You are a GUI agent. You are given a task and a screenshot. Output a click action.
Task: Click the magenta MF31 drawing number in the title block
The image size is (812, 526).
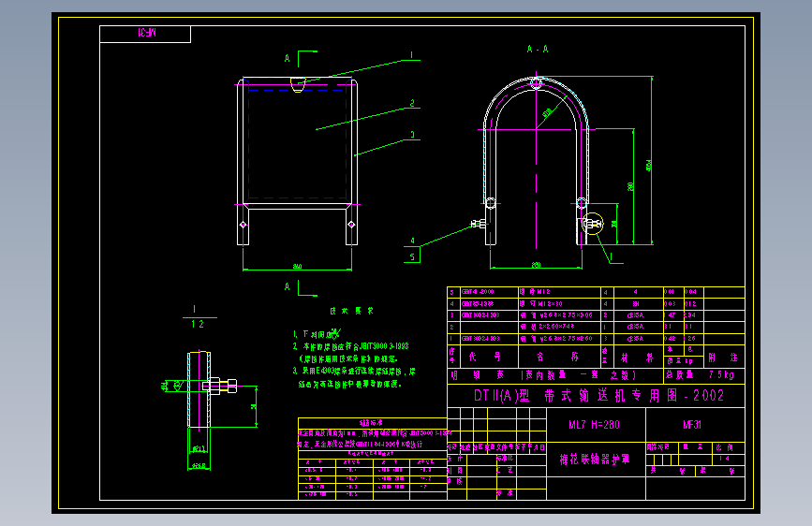692,425
